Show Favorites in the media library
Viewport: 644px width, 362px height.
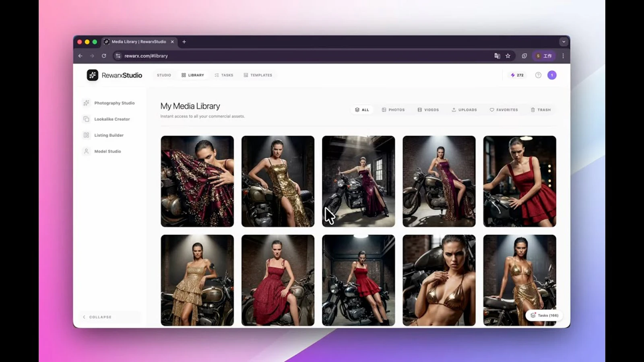coord(504,110)
